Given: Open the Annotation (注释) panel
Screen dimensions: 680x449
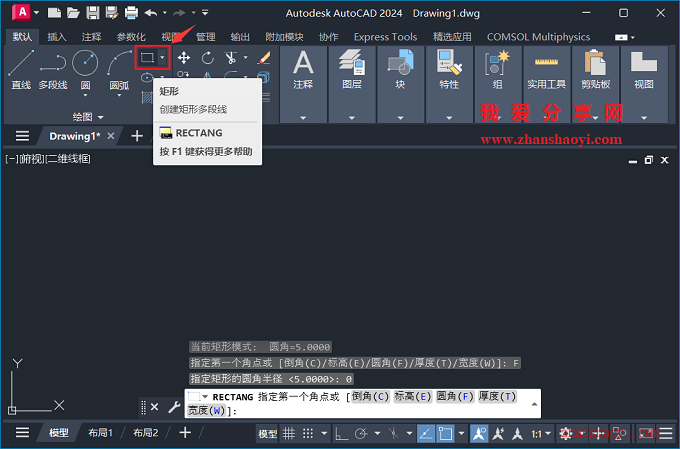Looking at the screenshot, I should coord(303,85).
